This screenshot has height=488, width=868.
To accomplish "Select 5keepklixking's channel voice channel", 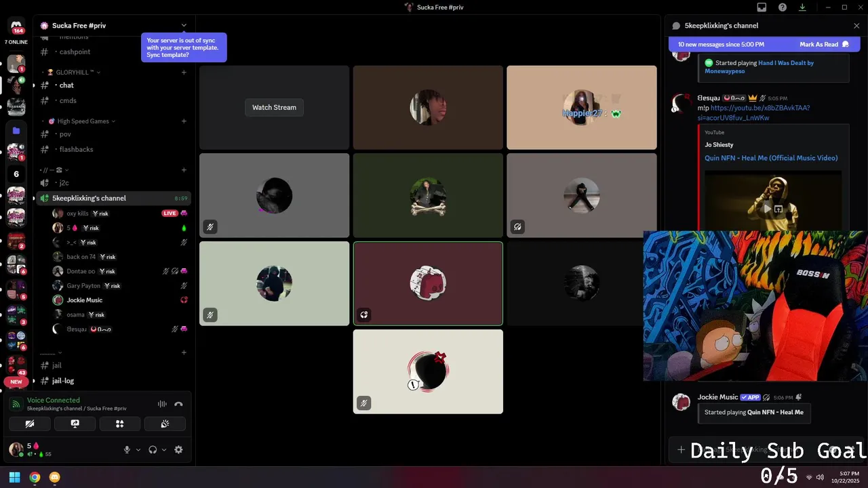I will (x=114, y=198).
